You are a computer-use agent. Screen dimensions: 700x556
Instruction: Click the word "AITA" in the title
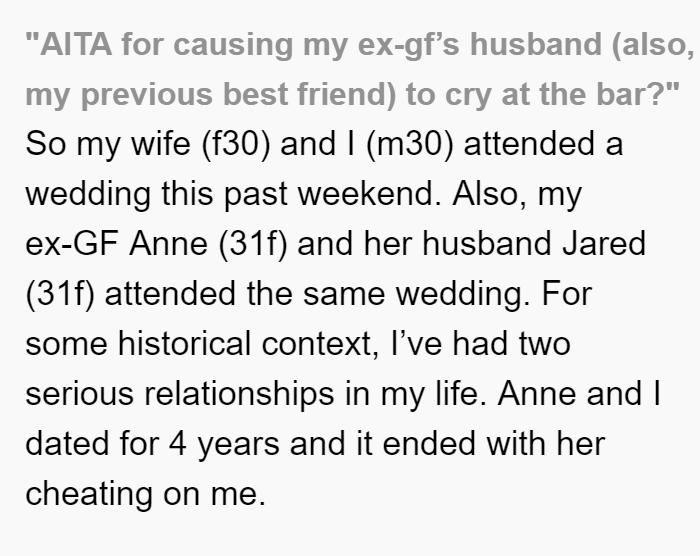(x=76, y=45)
